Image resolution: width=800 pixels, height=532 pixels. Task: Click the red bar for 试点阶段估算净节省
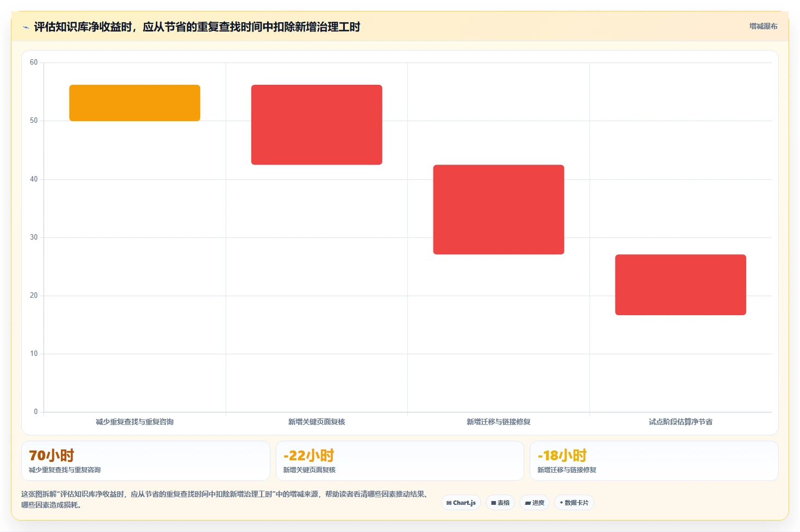coord(680,285)
